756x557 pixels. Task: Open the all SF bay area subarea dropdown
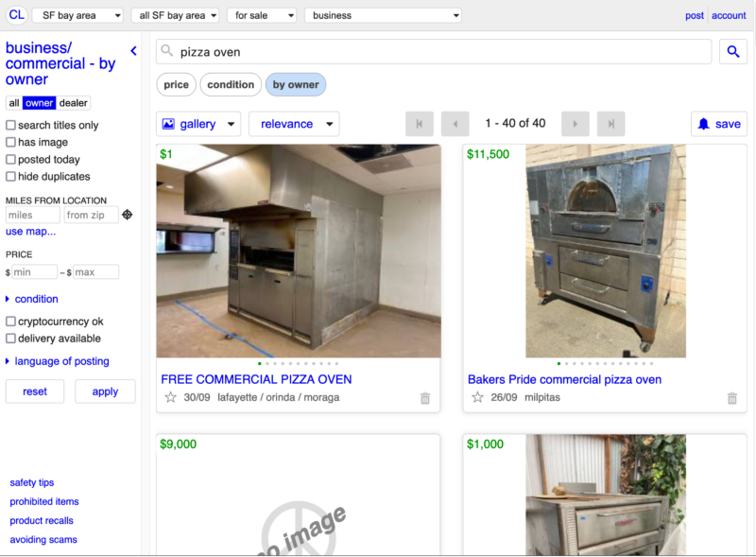(x=175, y=15)
